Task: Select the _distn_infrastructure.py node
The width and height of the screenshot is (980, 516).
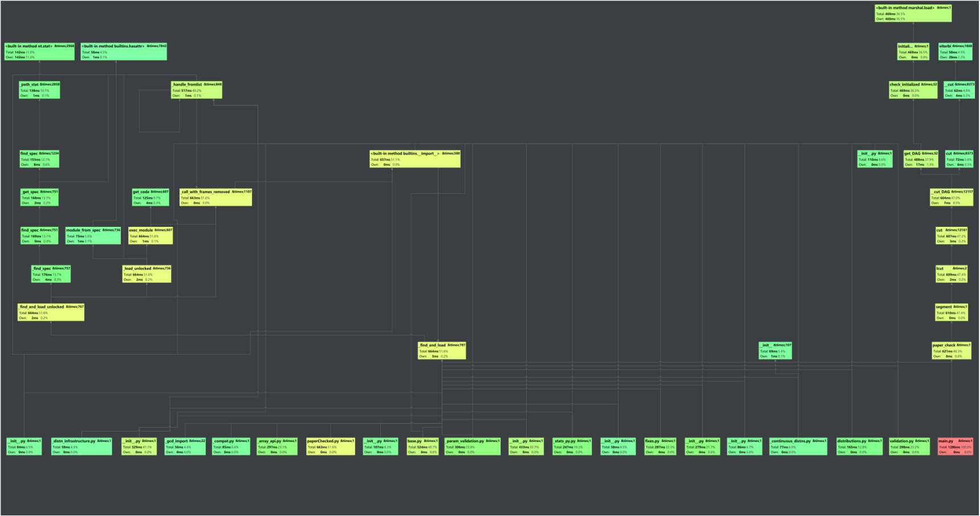Action: (x=82, y=446)
